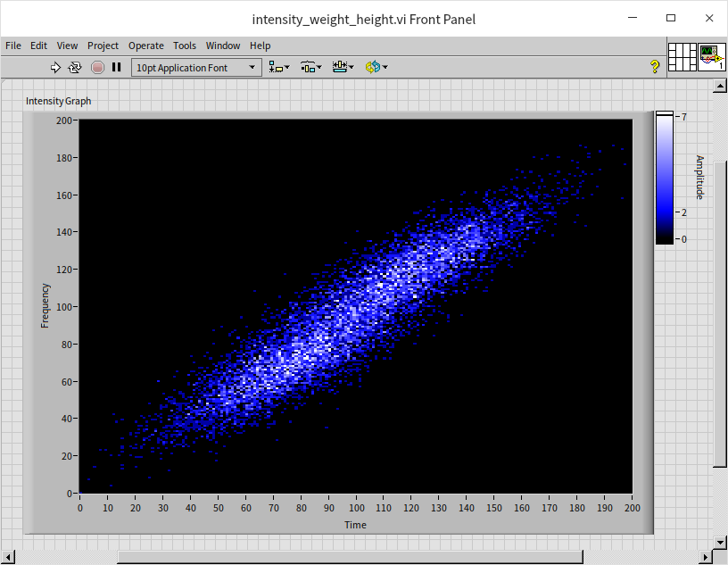Click the VI icon thumbnail
This screenshot has width=728, height=565.
(x=711, y=57)
